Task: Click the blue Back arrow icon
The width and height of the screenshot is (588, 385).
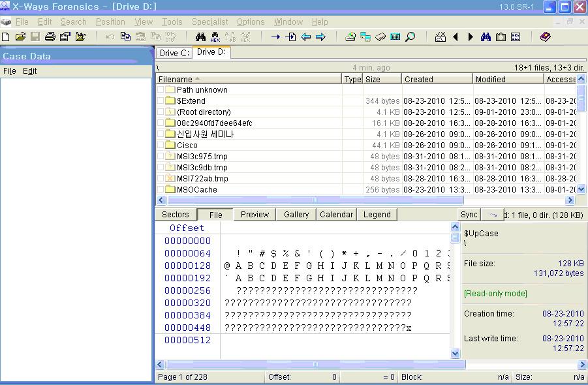Action: tap(305, 37)
